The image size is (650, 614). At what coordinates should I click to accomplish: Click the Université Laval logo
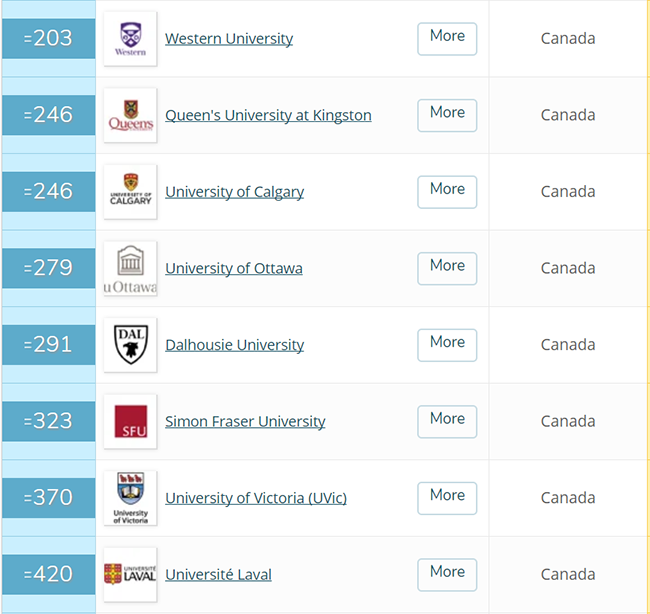tap(130, 575)
